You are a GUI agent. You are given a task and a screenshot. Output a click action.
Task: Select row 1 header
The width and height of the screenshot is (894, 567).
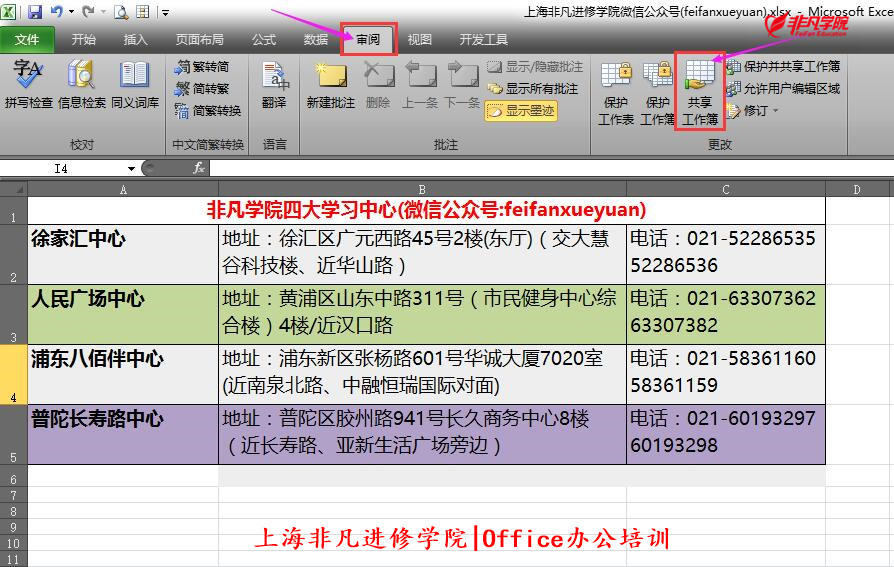[13, 211]
